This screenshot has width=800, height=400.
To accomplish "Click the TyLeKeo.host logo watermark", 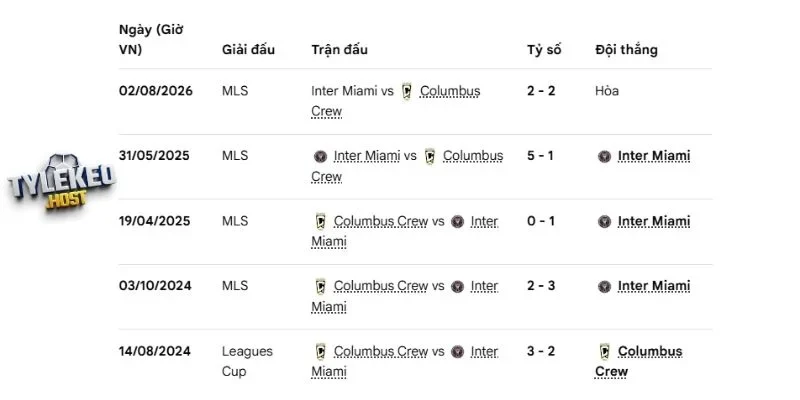I will pyautogui.click(x=61, y=182).
